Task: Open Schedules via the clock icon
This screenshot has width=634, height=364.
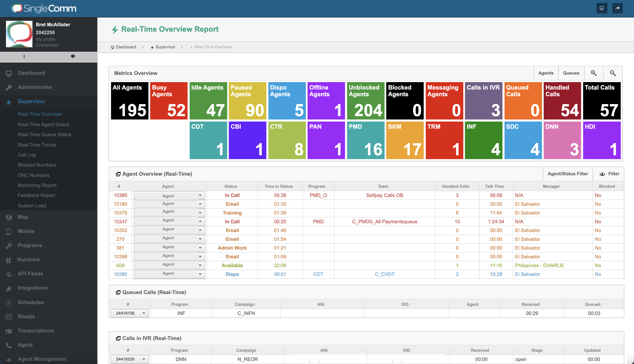Action: point(9,302)
